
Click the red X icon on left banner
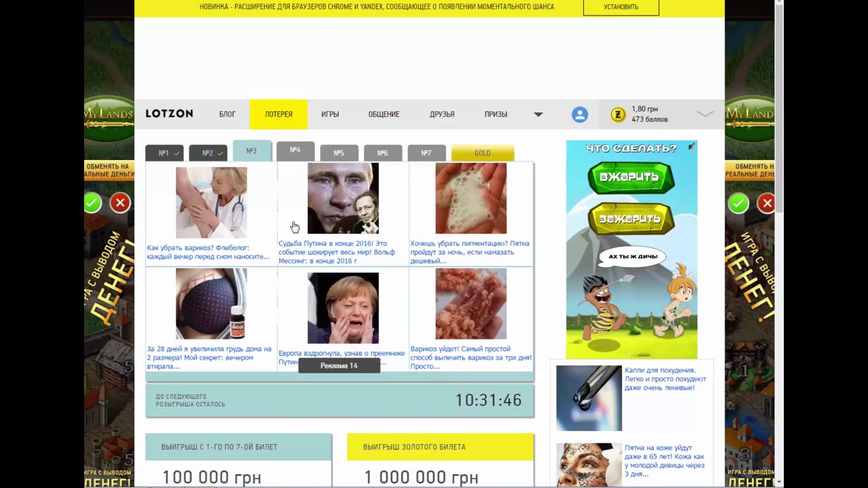point(120,203)
